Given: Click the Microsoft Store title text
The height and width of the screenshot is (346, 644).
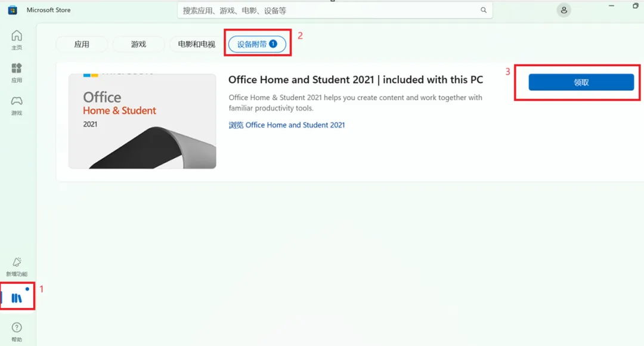Looking at the screenshot, I should coord(48,10).
